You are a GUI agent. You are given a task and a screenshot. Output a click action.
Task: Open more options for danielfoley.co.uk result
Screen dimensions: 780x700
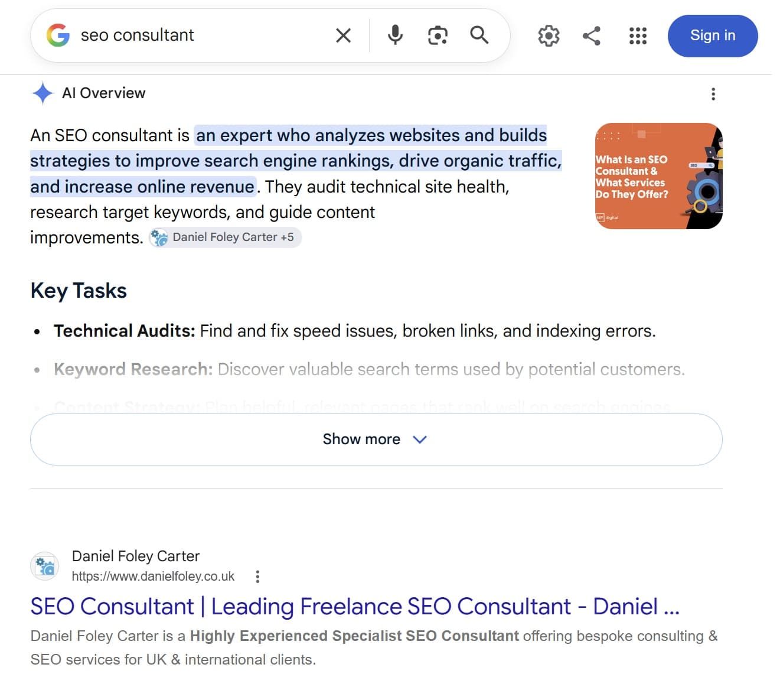coord(257,577)
